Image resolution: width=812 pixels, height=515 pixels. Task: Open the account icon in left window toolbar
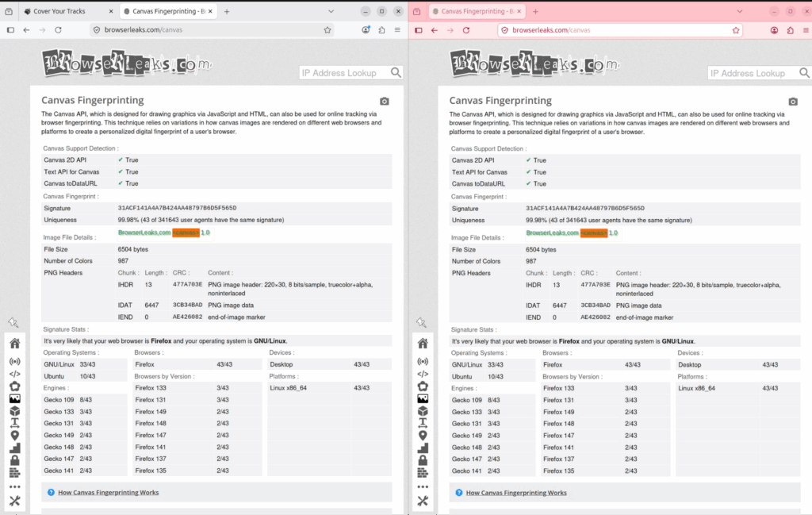[366, 30]
